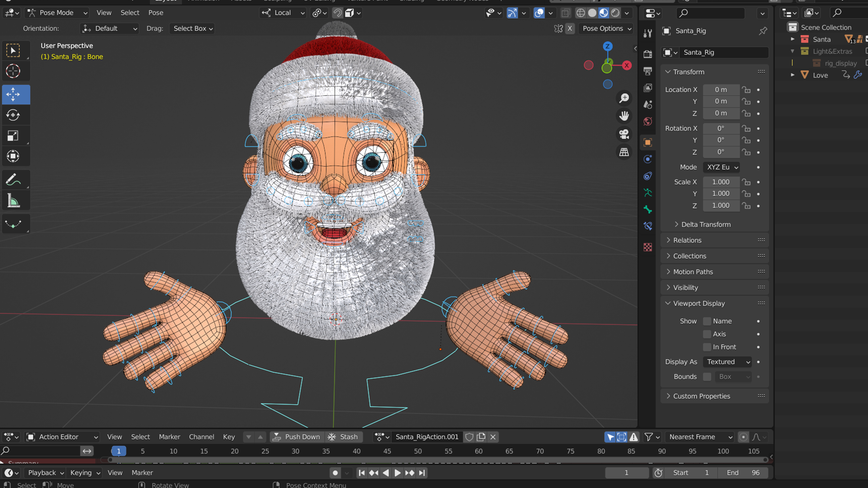Enable In Front checkbox
868x488 pixels.
tap(707, 347)
